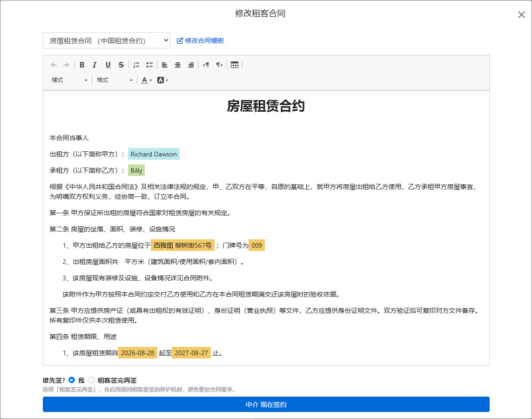
Task: Click the 根据《中华人民共和国合同法》 paragraph
Action: click(x=264, y=191)
